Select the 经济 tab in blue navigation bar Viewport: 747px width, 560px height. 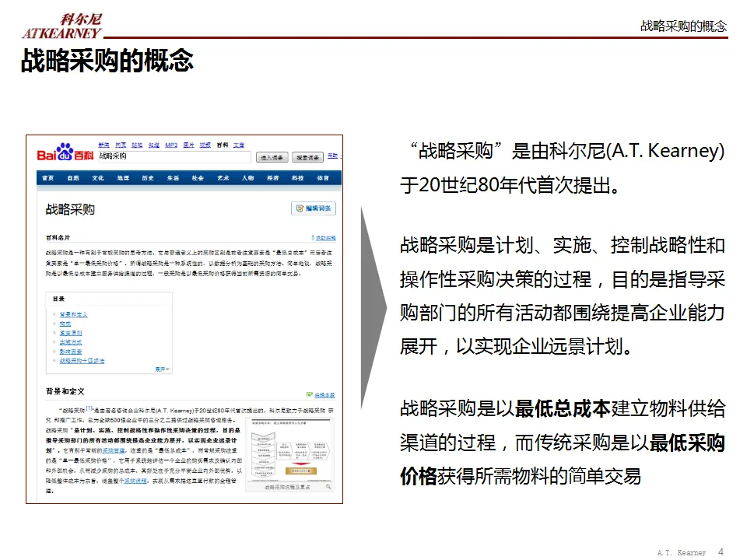click(273, 178)
